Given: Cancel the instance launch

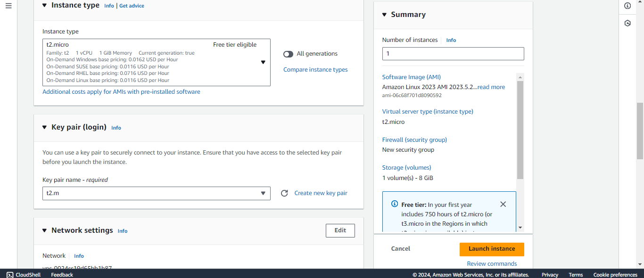Looking at the screenshot, I should (x=400, y=248).
